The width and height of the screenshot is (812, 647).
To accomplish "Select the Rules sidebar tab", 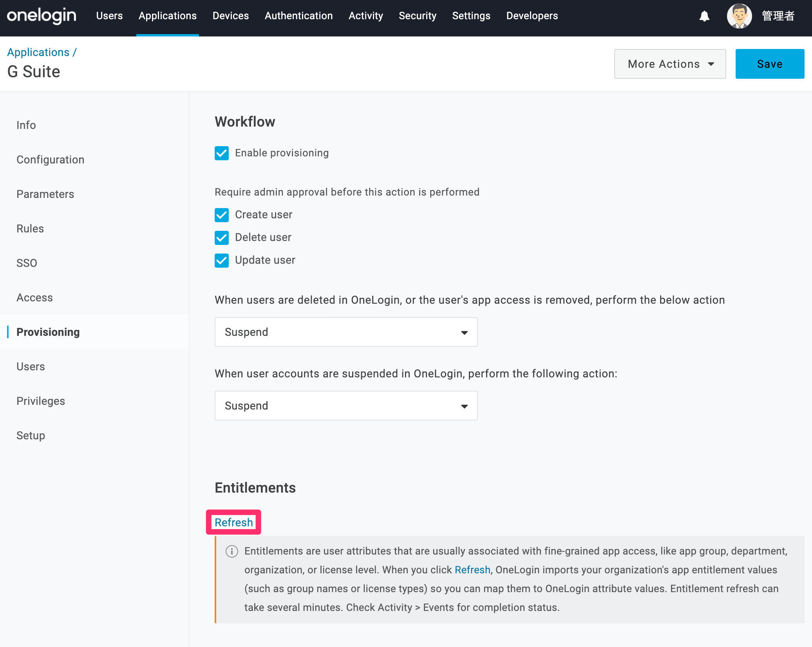I will tap(30, 228).
